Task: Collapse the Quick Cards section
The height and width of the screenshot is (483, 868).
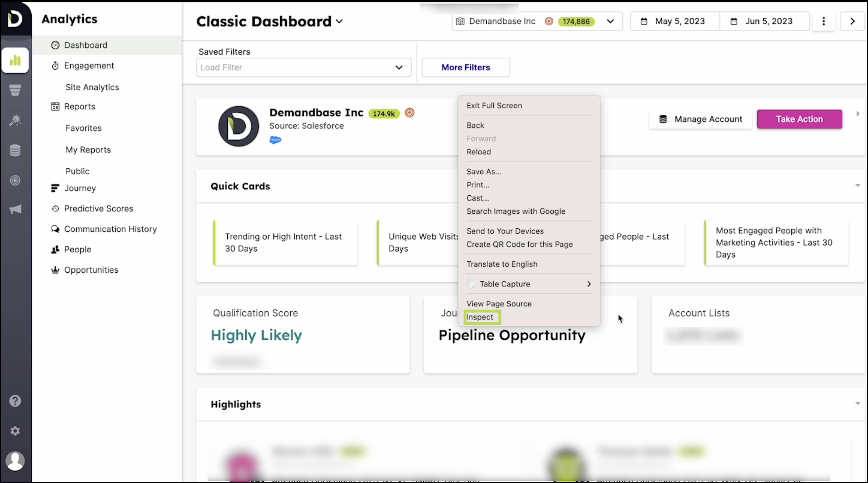Action: [858, 186]
